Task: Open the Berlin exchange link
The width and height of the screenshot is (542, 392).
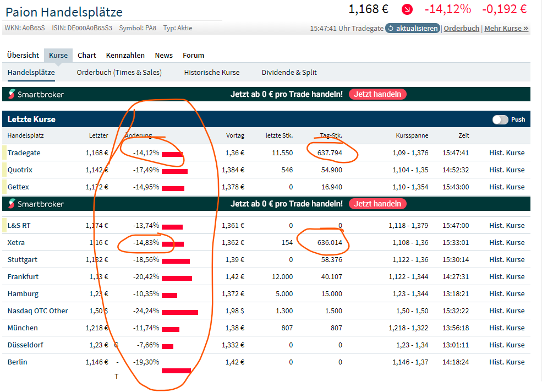Action: point(17,362)
